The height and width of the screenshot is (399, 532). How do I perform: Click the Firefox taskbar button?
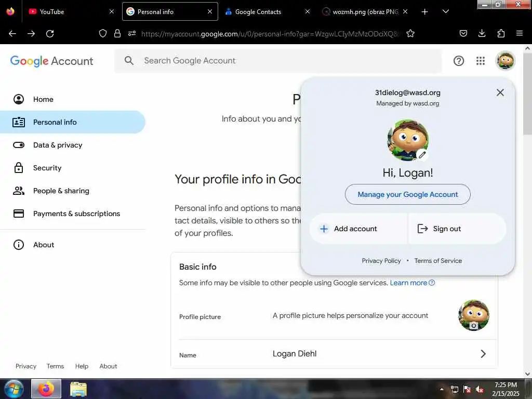[x=46, y=389]
